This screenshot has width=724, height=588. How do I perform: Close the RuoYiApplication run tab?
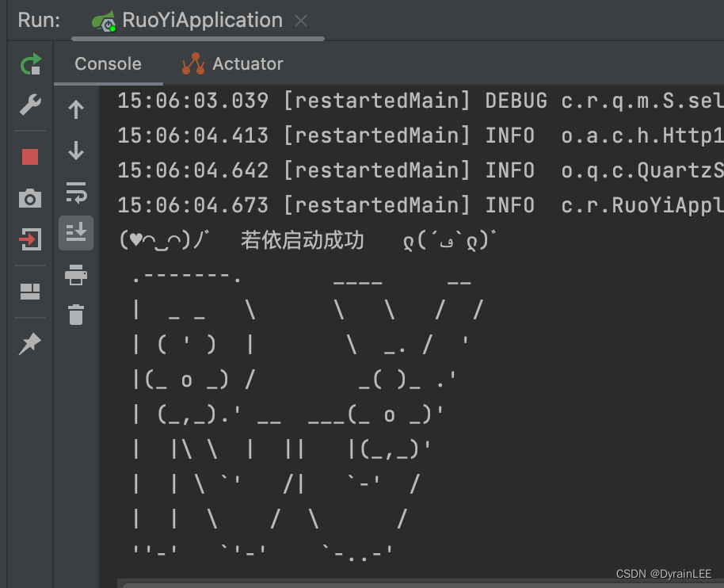point(301,21)
